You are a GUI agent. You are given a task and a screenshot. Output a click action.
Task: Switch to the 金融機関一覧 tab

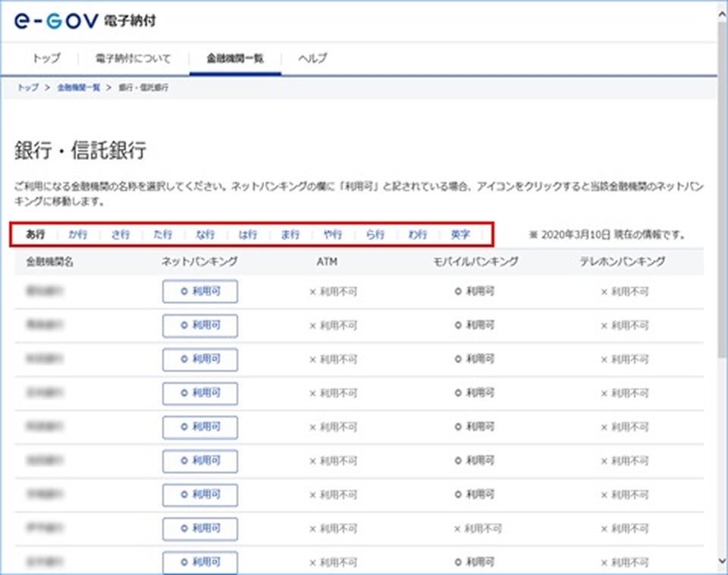point(235,58)
